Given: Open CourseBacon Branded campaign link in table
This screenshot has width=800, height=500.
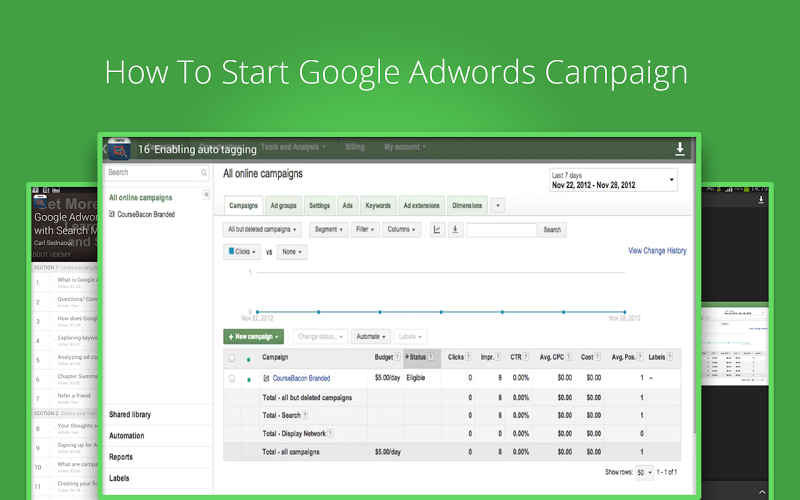Looking at the screenshot, I should point(301,379).
